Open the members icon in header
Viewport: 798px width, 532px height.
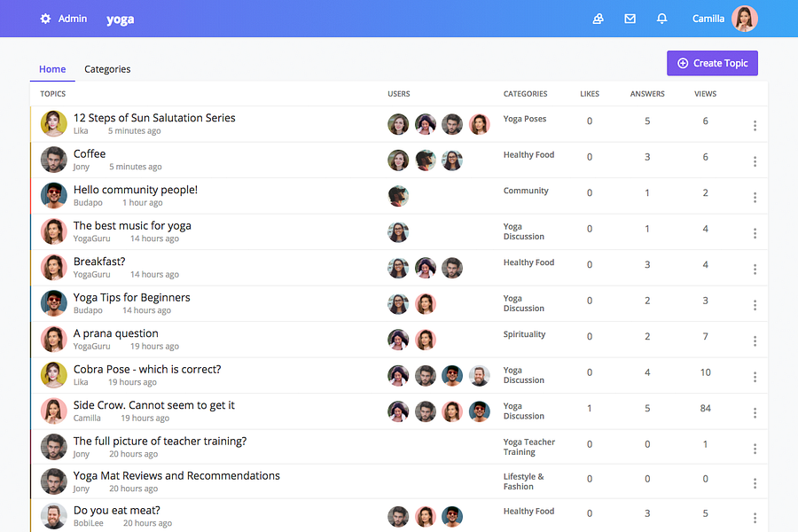click(598, 19)
